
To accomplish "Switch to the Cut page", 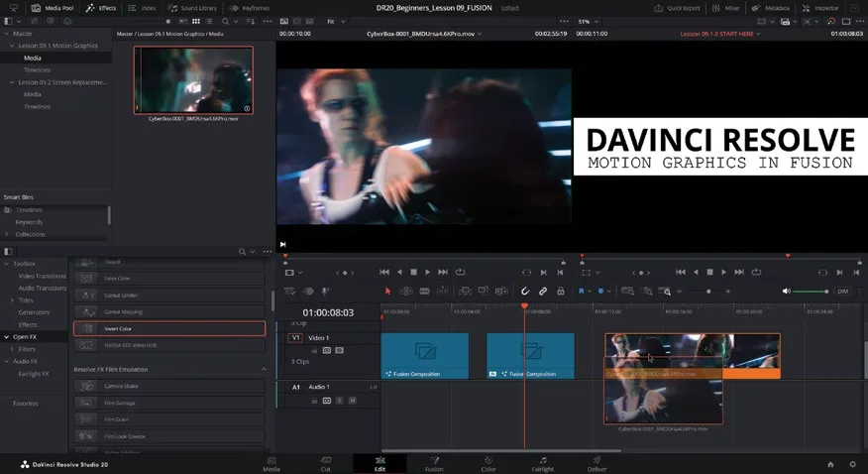I will [x=325, y=464].
